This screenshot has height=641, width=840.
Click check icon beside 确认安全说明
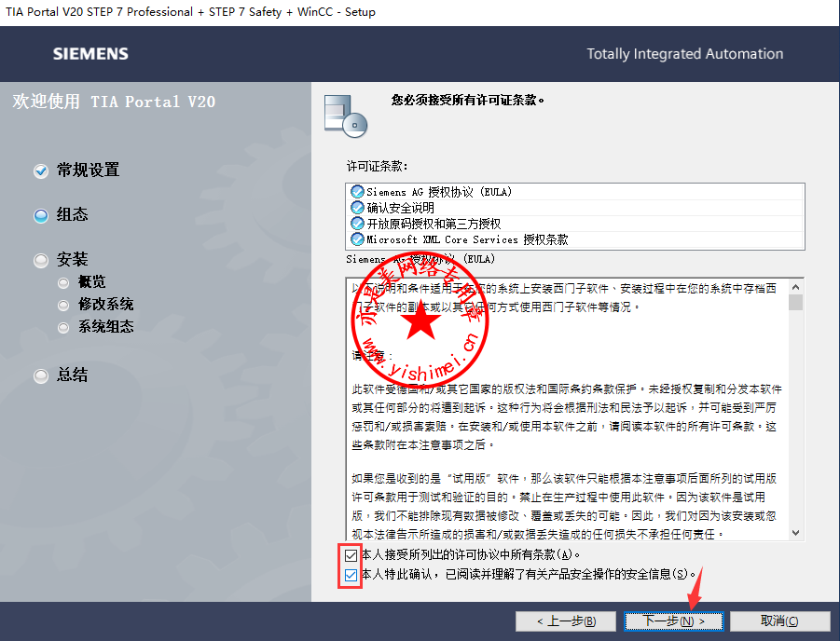[x=357, y=208]
